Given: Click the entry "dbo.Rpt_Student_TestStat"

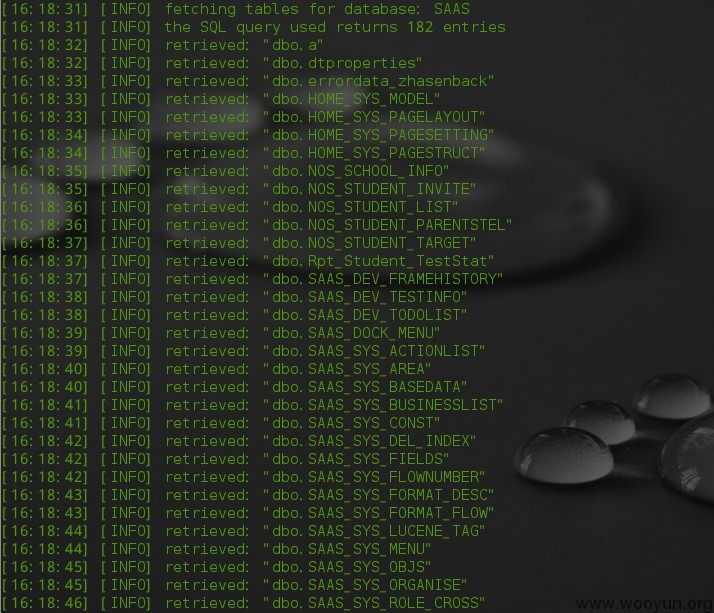Looking at the screenshot, I should coord(379,261).
